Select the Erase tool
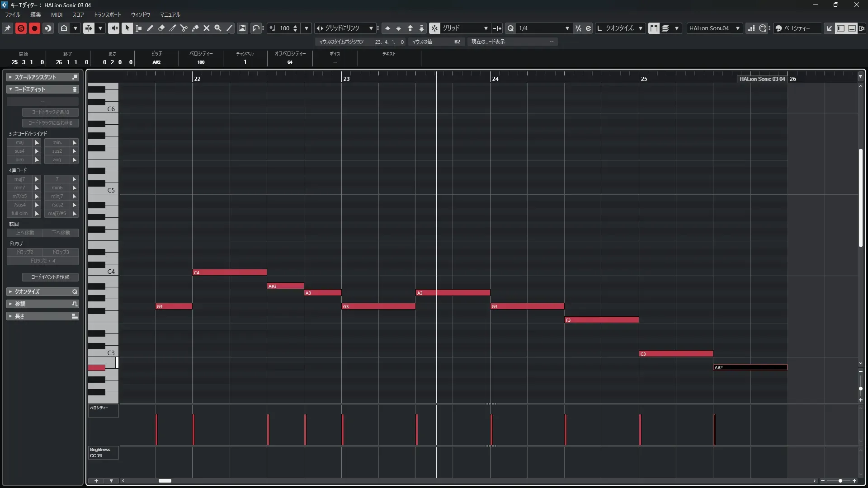The height and width of the screenshot is (488, 868). [161, 28]
